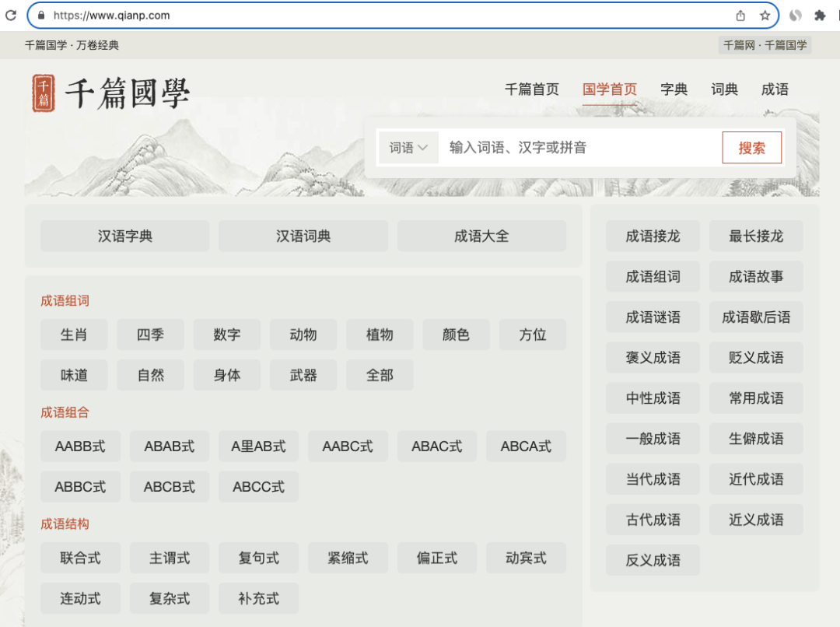Open the 反义成语 sidebar link

[x=653, y=560]
